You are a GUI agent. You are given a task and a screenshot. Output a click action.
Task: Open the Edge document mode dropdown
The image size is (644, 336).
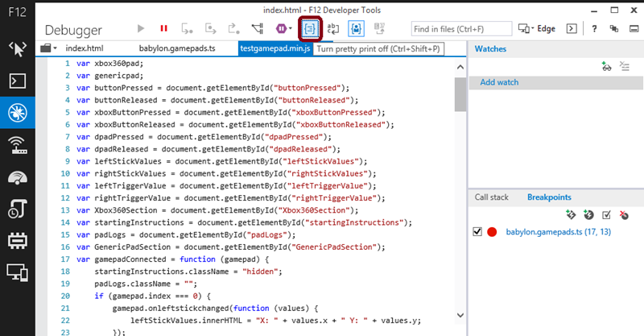point(536,28)
